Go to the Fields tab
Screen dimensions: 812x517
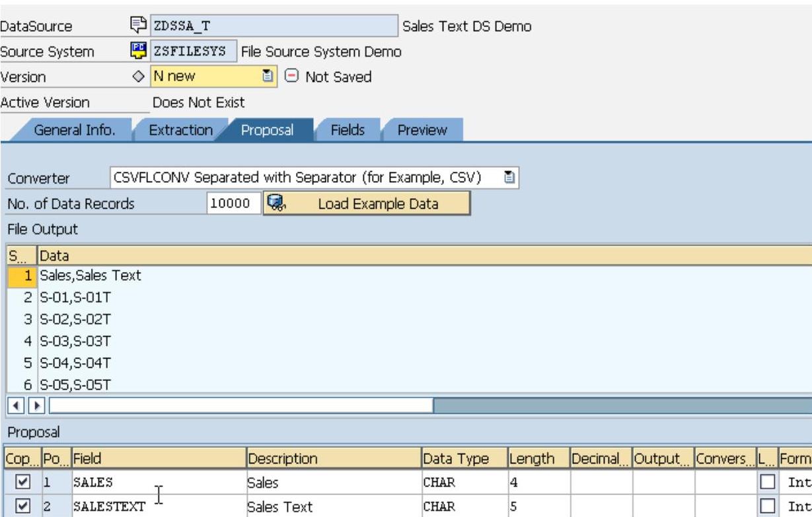(x=348, y=130)
